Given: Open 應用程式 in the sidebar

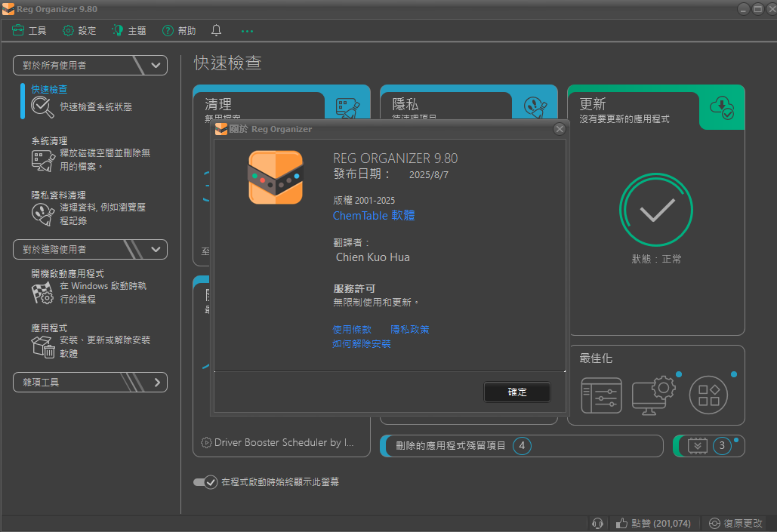Looking at the screenshot, I should 49,328.
